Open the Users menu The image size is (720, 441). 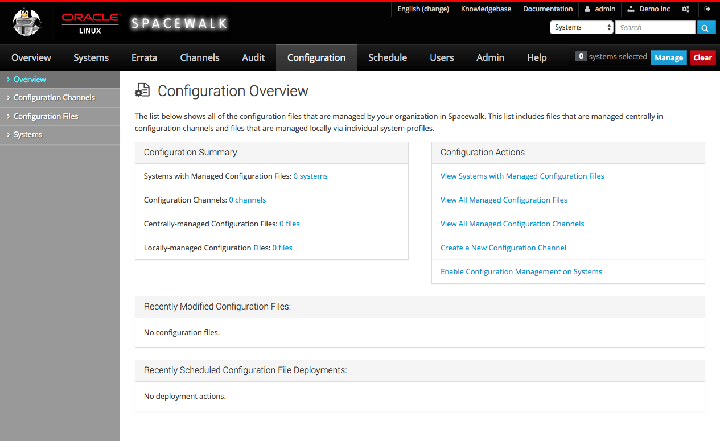441,57
